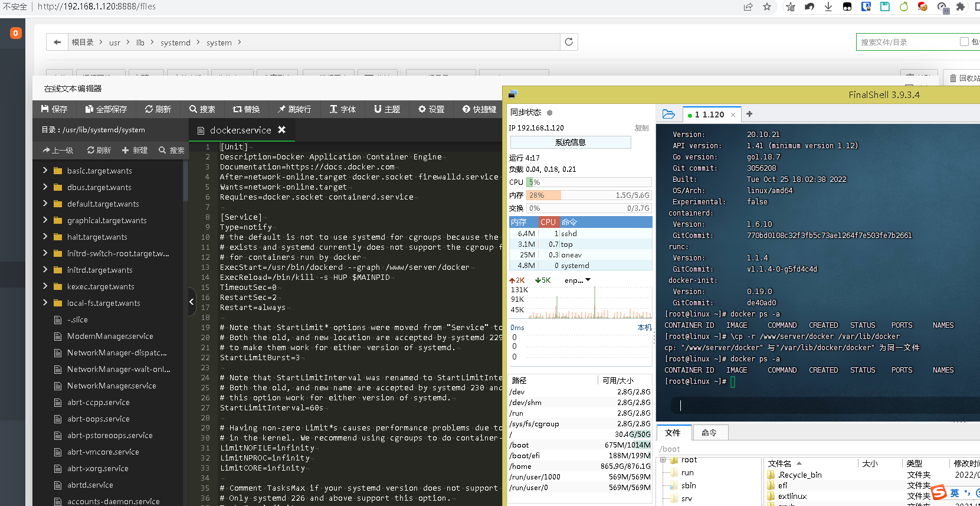Open the ModemManager.service file
This screenshot has height=506, width=980.
tap(110, 336)
